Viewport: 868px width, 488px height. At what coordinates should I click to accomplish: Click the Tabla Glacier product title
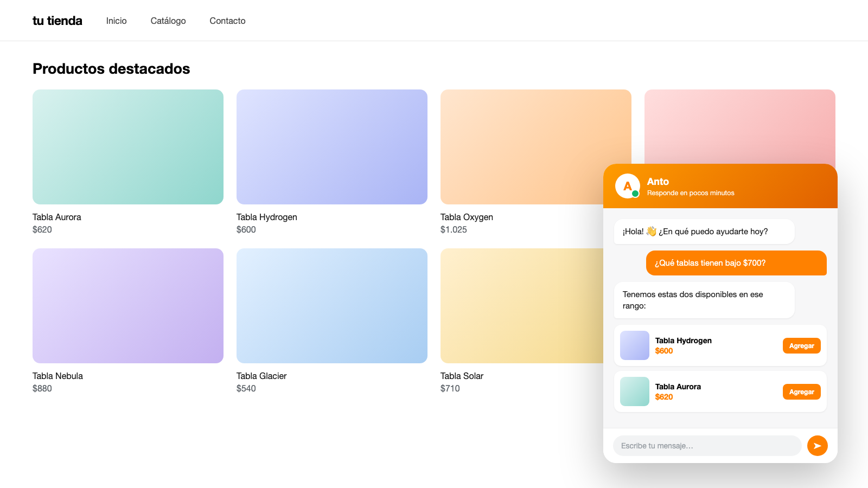pyautogui.click(x=261, y=376)
